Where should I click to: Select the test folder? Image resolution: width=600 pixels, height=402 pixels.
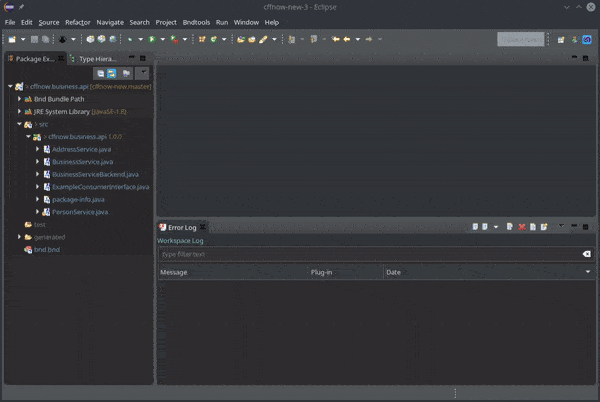pyautogui.click(x=39, y=225)
